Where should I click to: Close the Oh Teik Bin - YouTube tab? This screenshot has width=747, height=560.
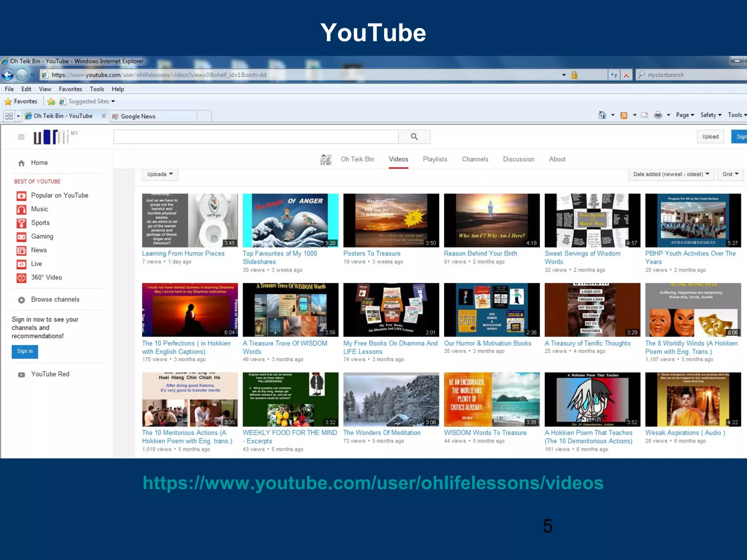pos(104,116)
